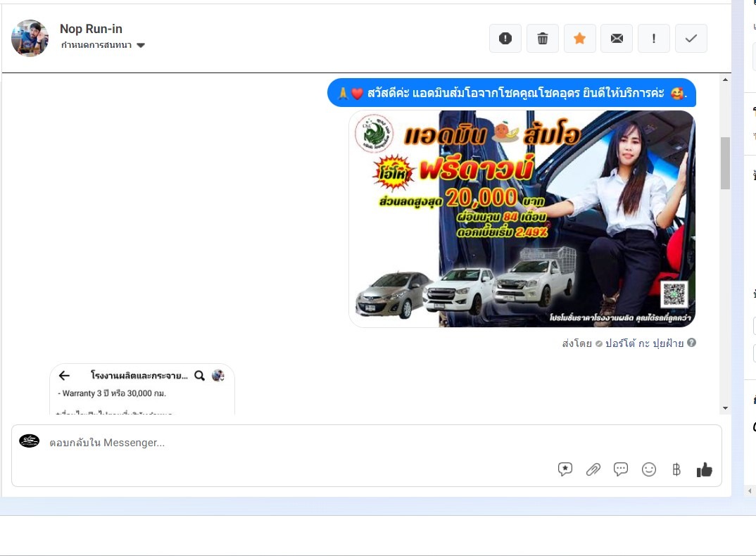
Task: Click the spam octagon warning icon
Action: click(505, 39)
